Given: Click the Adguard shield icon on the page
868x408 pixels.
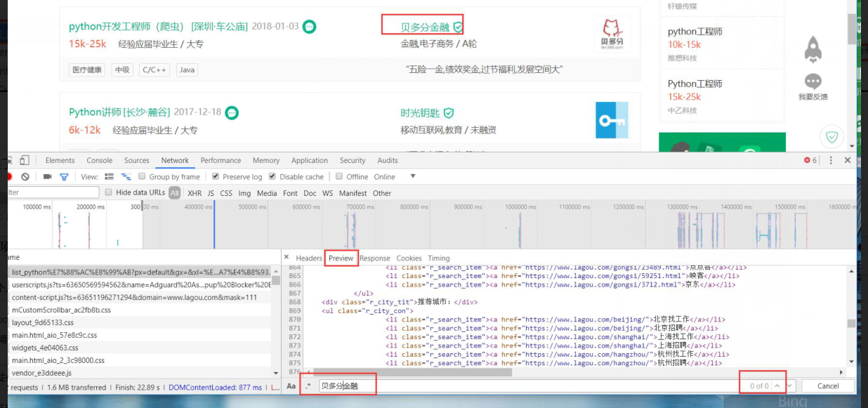Looking at the screenshot, I should click(x=833, y=137).
